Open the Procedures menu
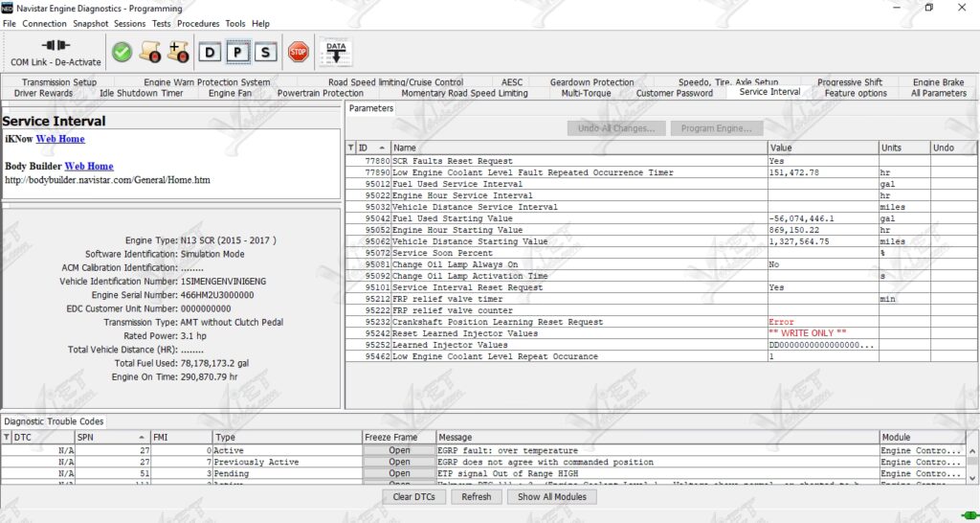The height and width of the screenshot is (523, 980). [x=198, y=24]
